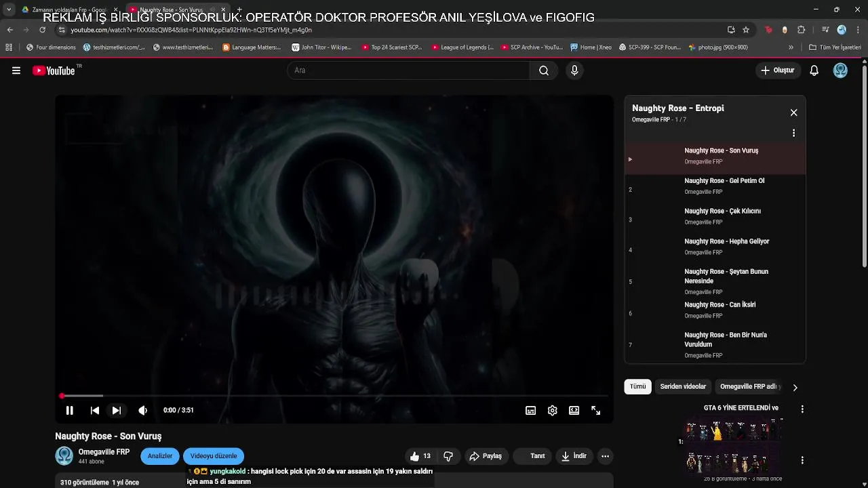
Task: Focus the YouTube Ara search field
Action: (409, 70)
